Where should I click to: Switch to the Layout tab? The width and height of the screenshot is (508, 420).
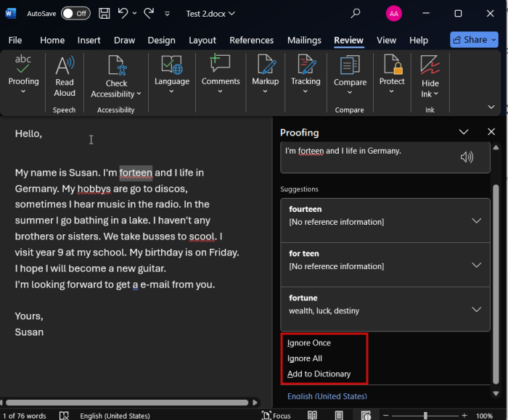(x=202, y=40)
